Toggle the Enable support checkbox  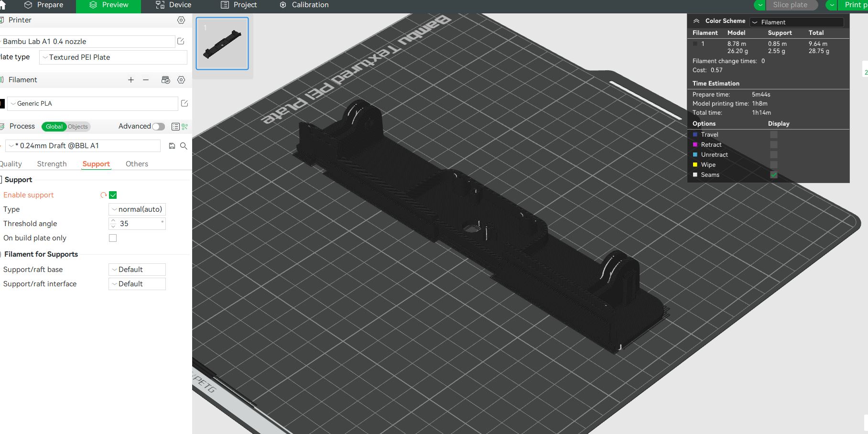(x=113, y=195)
